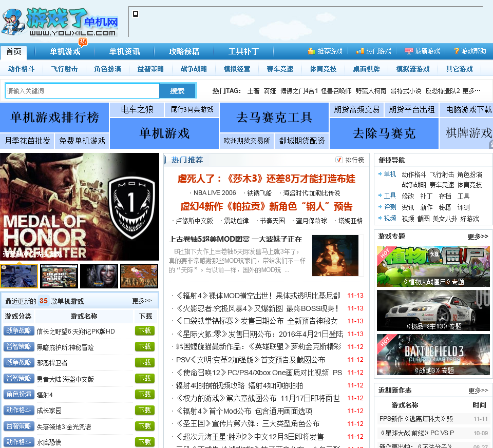Screen dimensions: 493x448
Task: Open the 极品飞车13 专题 image
Action: tap(433, 310)
